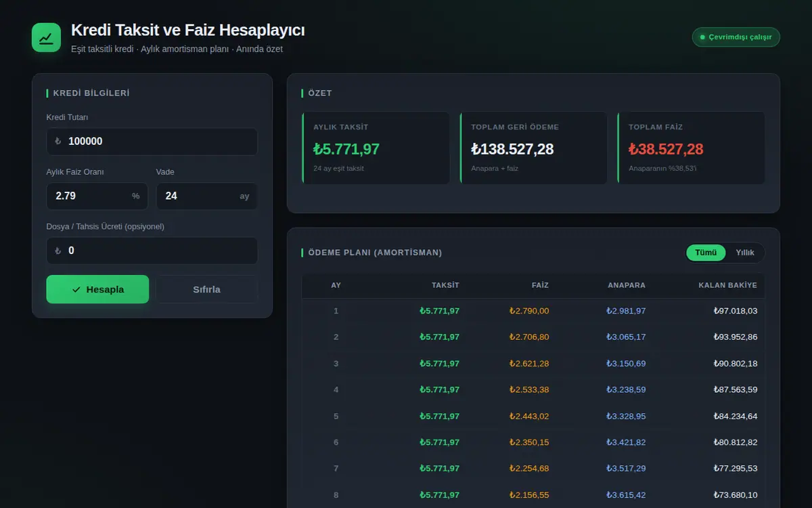Switch payment plan to Tümü view
This screenshot has width=812, height=508.
(x=706, y=253)
